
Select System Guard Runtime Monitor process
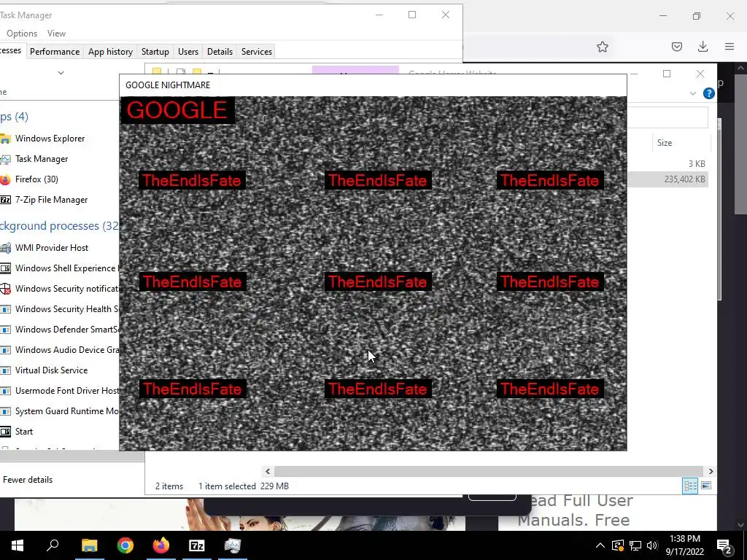point(60,411)
